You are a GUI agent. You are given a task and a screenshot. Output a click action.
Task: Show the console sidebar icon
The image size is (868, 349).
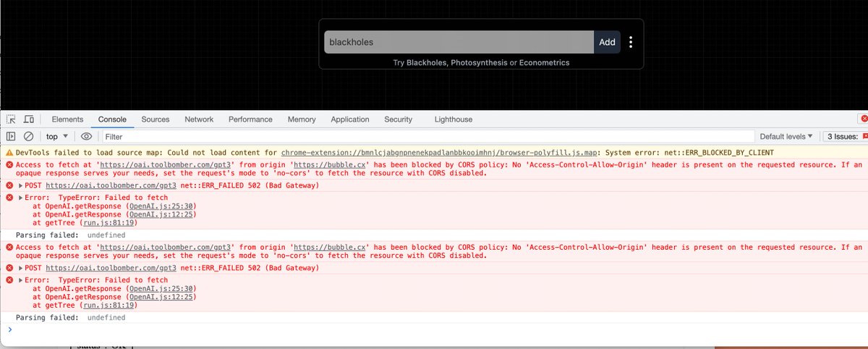click(11, 136)
